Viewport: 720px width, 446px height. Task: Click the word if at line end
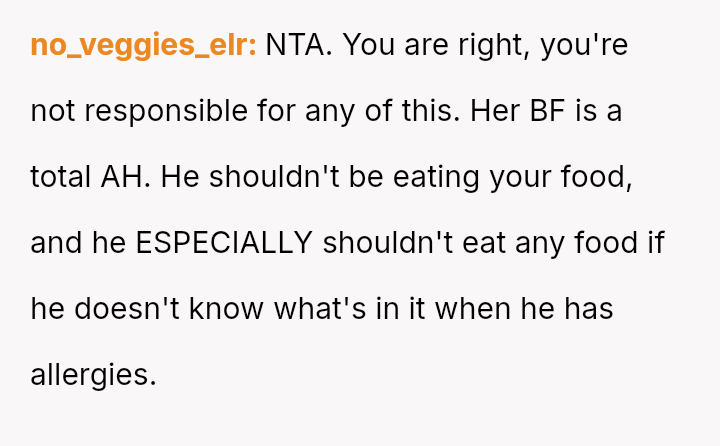point(655,243)
